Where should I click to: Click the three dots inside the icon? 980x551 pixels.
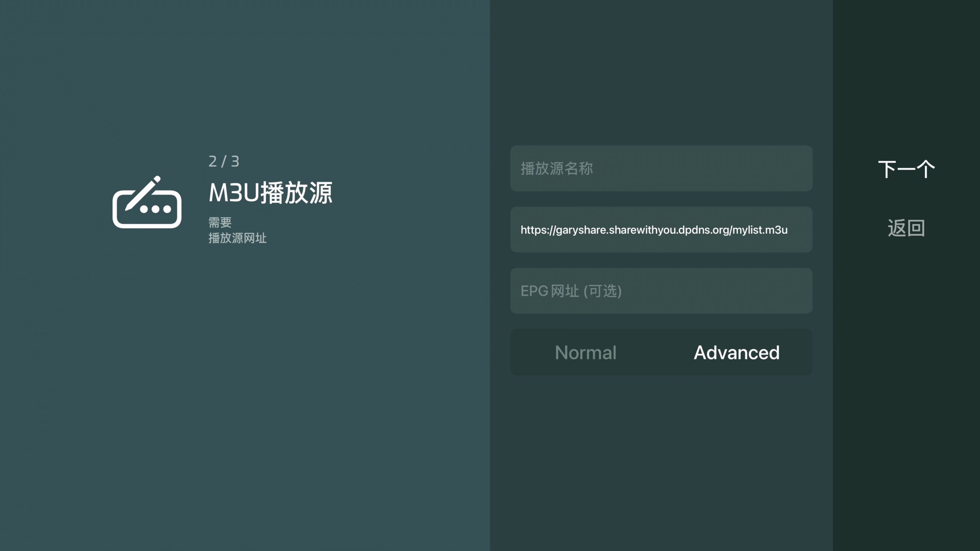click(x=155, y=209)
